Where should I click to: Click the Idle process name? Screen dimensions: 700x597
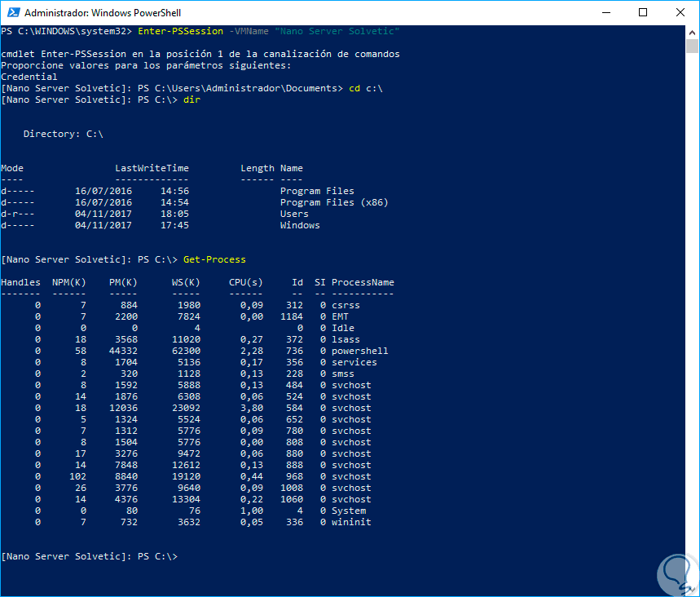[343, 329]
